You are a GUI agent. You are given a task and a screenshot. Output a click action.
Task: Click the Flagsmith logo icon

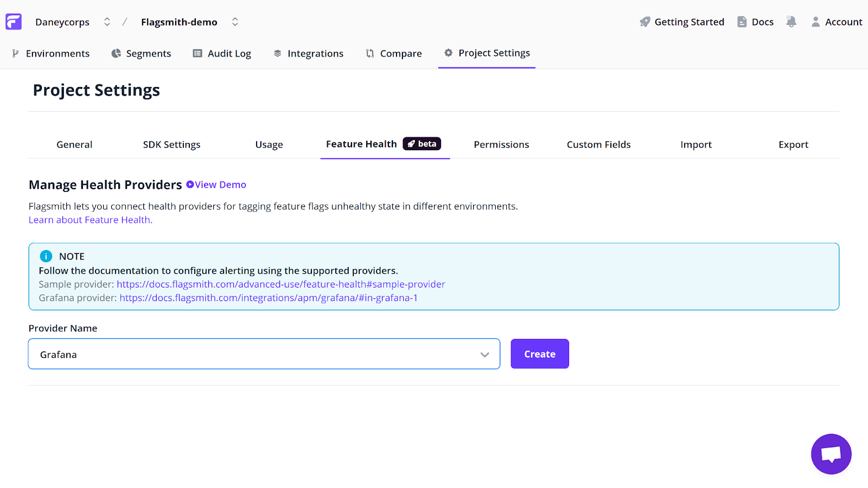click(14, 22)
